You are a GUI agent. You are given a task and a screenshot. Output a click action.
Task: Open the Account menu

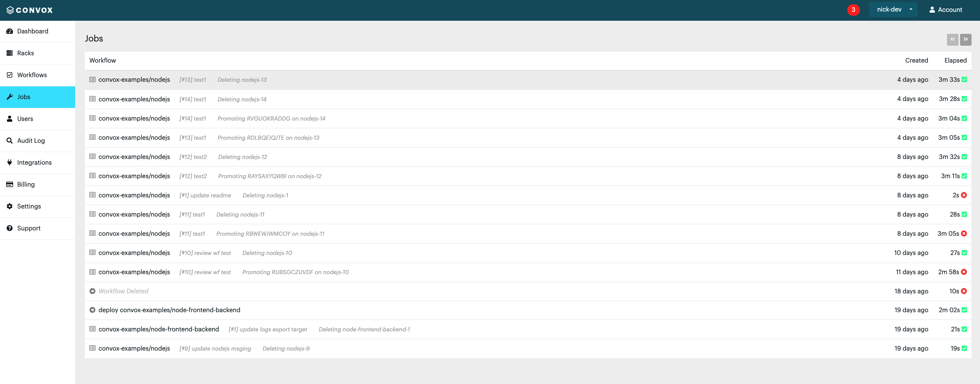[x=945, y=10]
